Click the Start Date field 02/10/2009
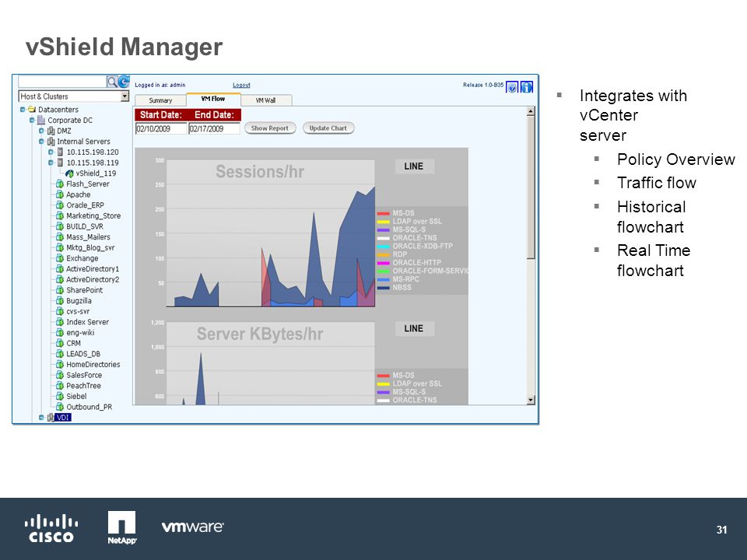Image resolution: width=747 pixels, height=560 pixels. click(161, 128)
